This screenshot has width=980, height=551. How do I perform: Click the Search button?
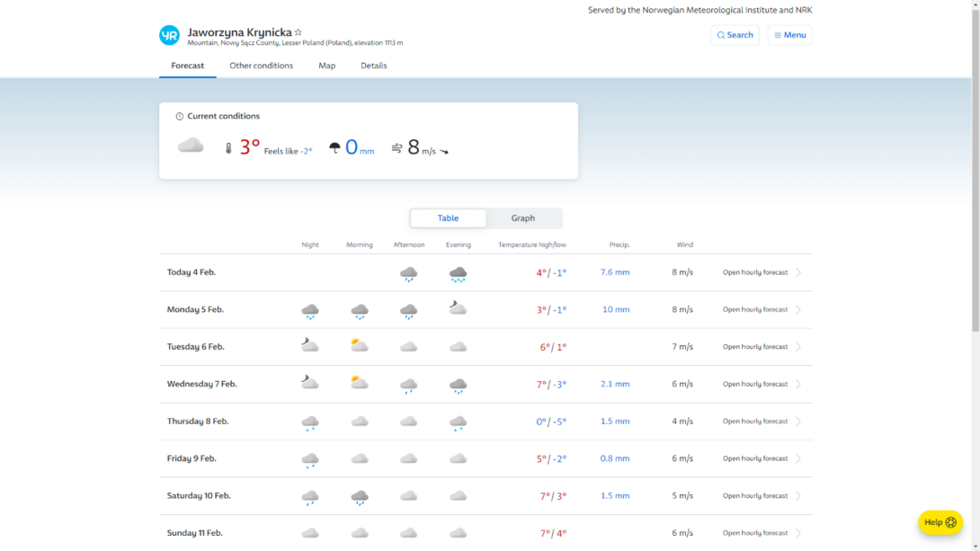735,35
